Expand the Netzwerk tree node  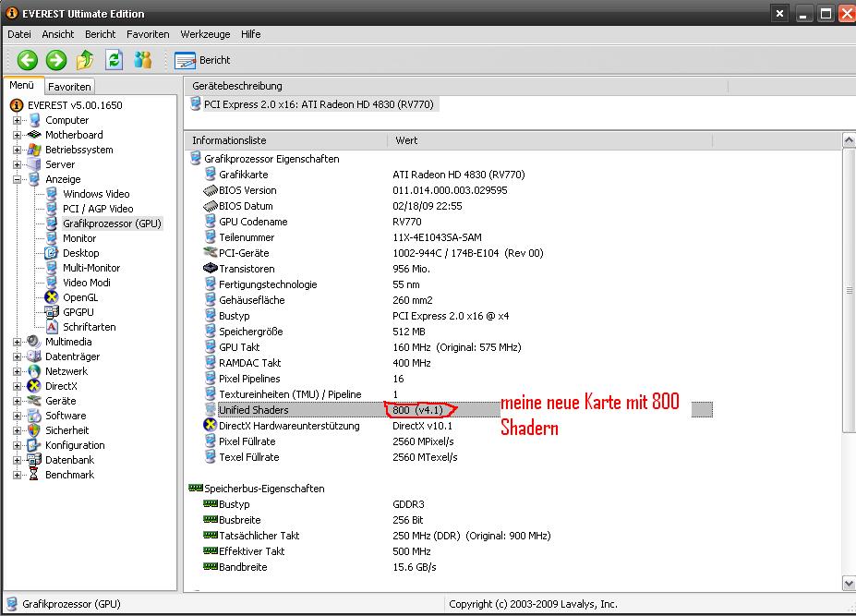[x=17, y=371]
